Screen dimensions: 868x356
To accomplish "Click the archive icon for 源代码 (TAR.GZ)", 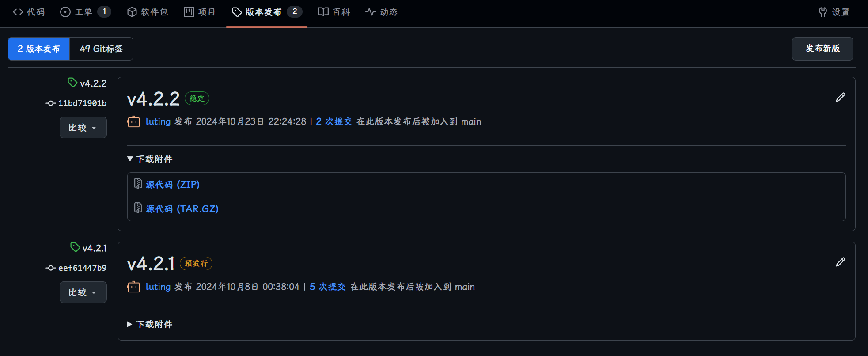I will [x=138, y=208].
